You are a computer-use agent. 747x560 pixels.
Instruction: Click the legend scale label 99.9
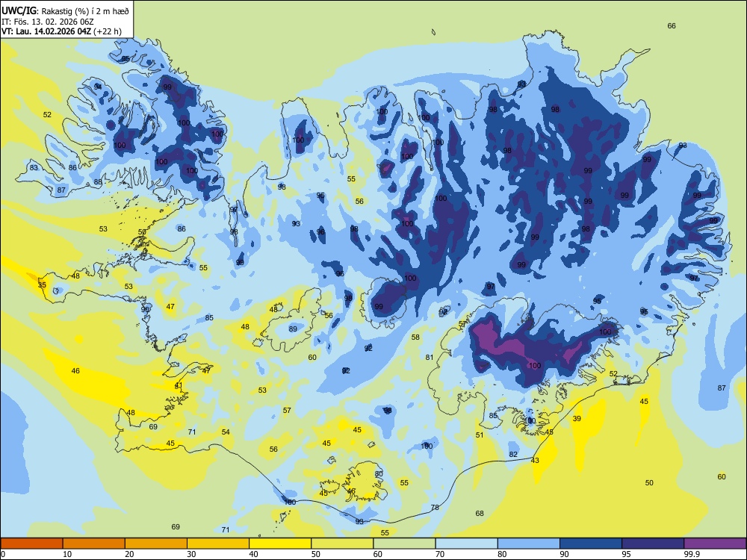tap(692, 554)
